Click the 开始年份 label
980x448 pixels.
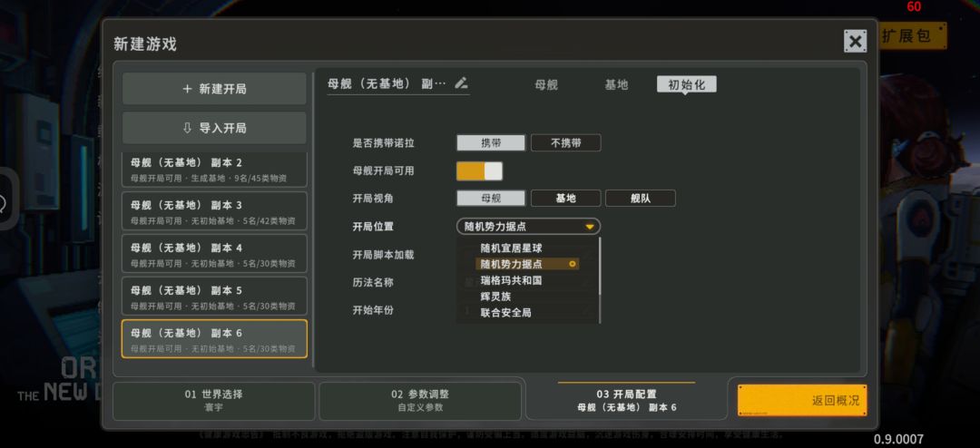(x=373, y=310)
